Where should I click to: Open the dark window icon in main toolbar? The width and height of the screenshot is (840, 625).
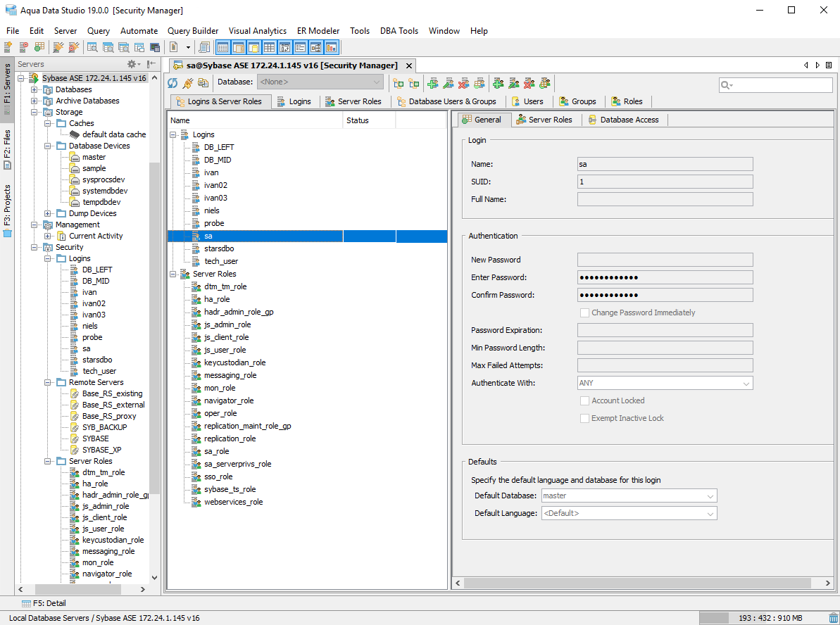click(x=155, y=48)
